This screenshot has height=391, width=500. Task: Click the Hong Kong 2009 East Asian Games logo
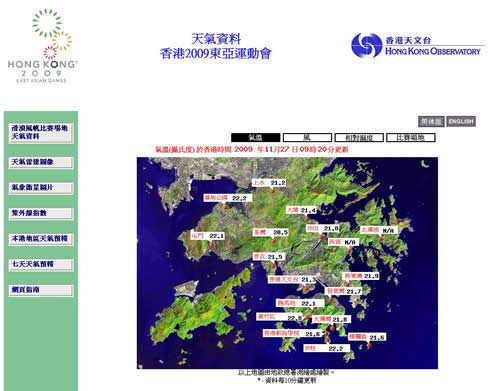[43, 46]
